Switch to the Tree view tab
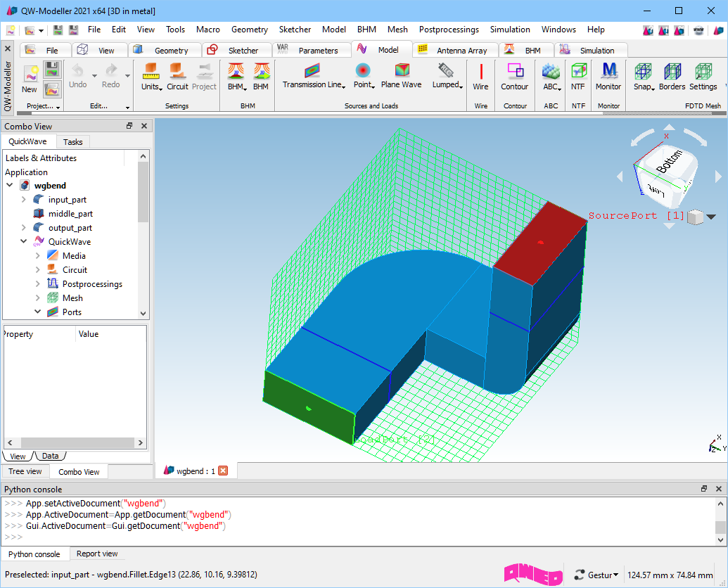The width and height of the screenshot is (728, 588). click(x=25, y=471)
